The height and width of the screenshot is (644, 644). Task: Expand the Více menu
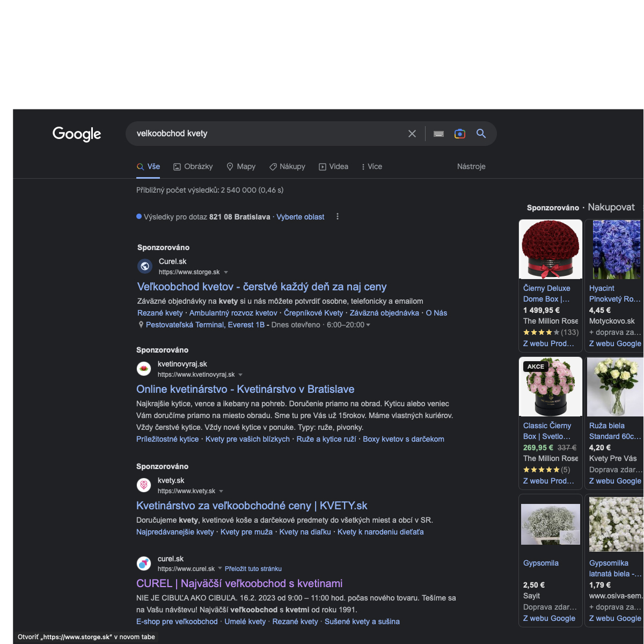[x=372, y=167]
